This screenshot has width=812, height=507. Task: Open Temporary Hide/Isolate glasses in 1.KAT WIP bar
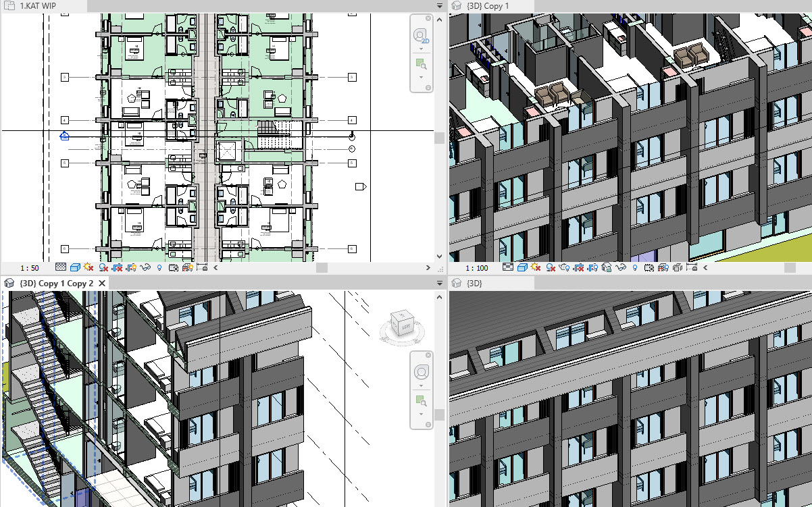(145, 268)
